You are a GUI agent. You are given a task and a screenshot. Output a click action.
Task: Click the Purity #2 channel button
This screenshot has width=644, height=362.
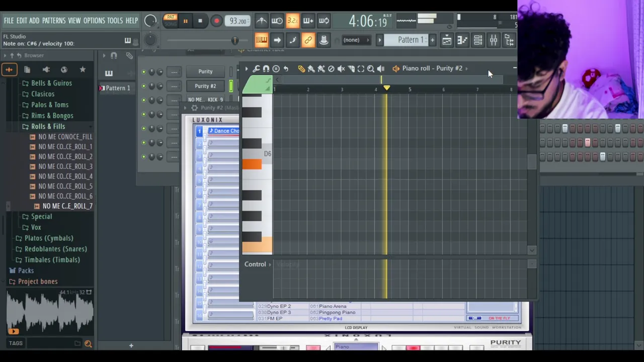[205, 86]
